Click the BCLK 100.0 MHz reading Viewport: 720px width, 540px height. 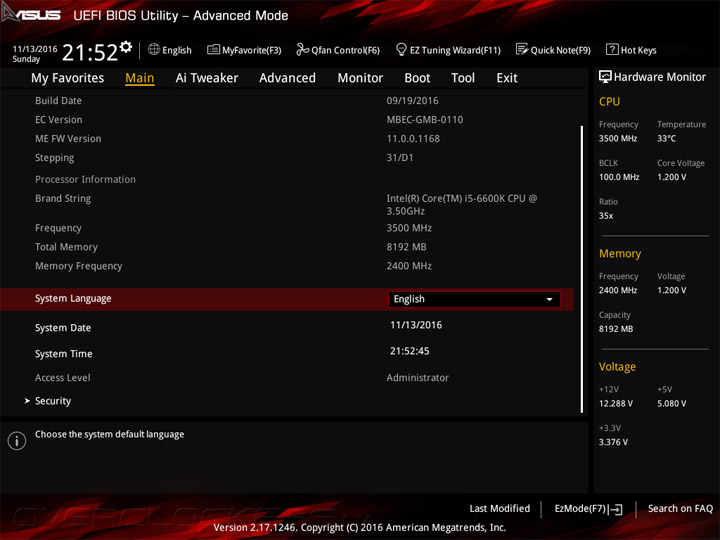619,177
